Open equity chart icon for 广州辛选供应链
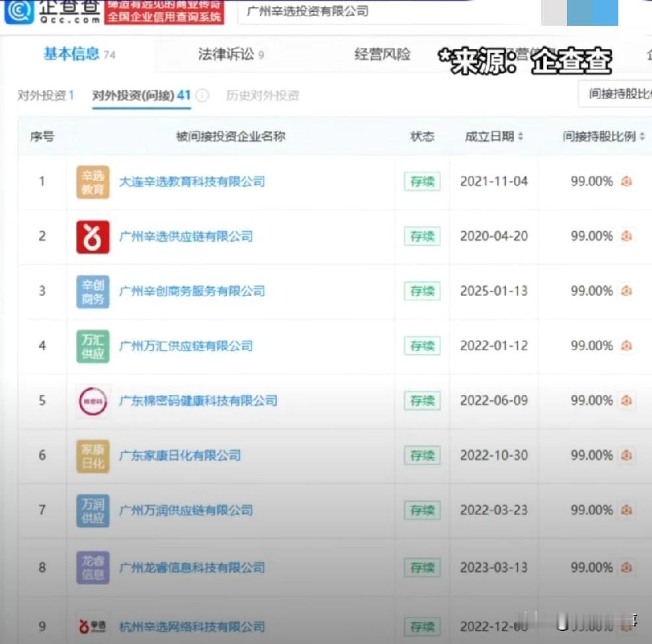 coord(627,236)
